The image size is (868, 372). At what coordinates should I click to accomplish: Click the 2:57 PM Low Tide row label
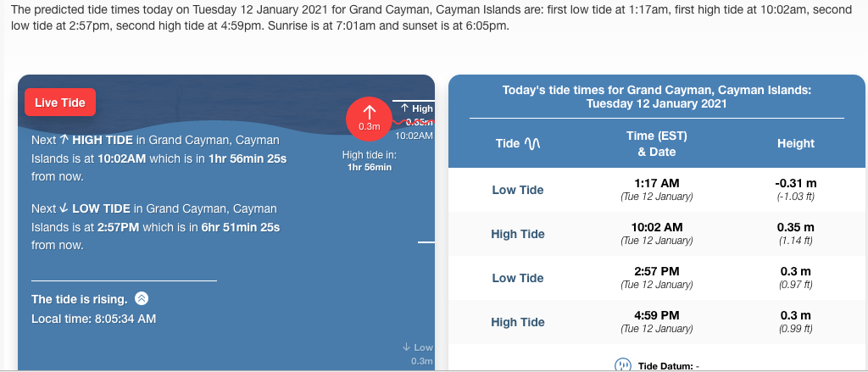[x=518, y=278]
